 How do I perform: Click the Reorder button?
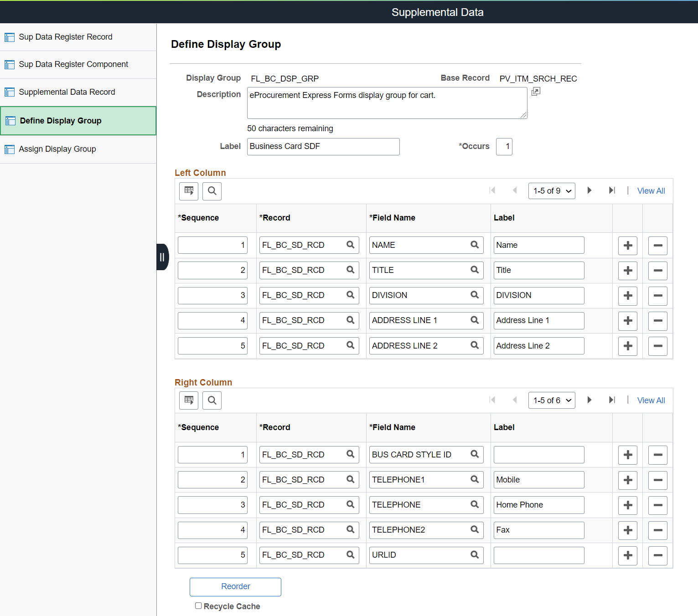pyautogui.click(x=235, y=587)
